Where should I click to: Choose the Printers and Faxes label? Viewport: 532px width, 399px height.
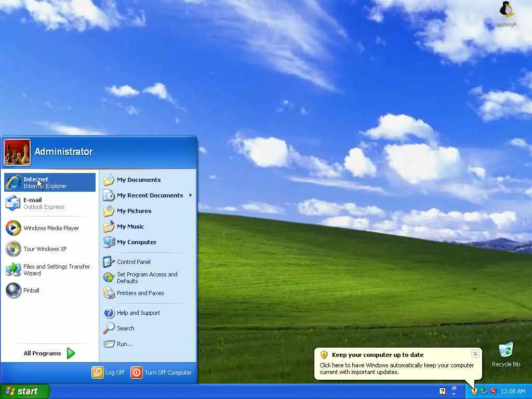[x=140, y=293]
